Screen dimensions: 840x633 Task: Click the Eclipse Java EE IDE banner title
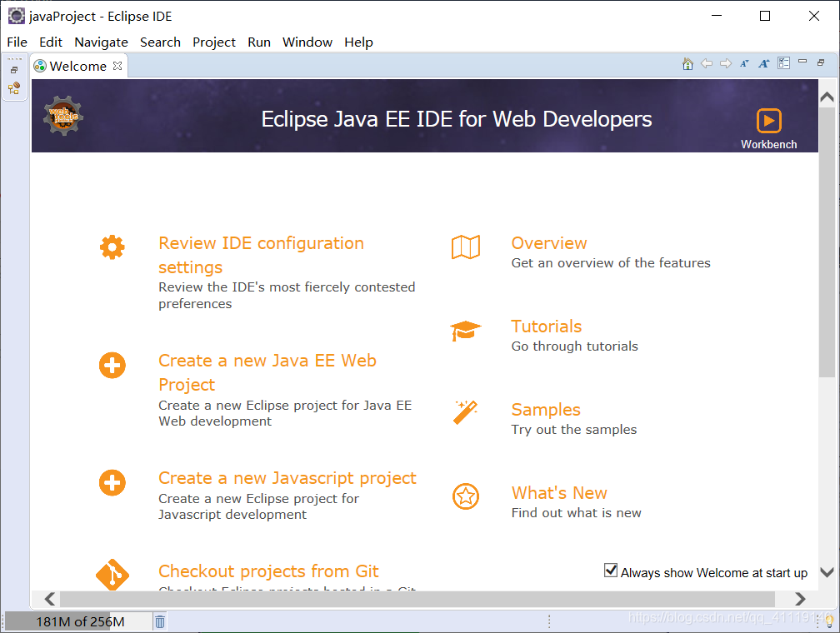coord(457,119)
